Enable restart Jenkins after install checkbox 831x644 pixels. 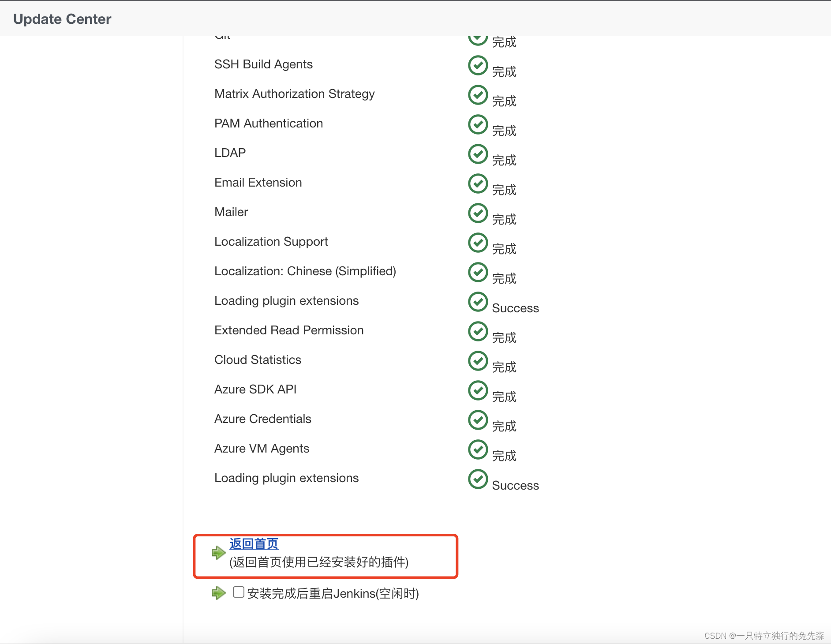(x=239, y=592)
